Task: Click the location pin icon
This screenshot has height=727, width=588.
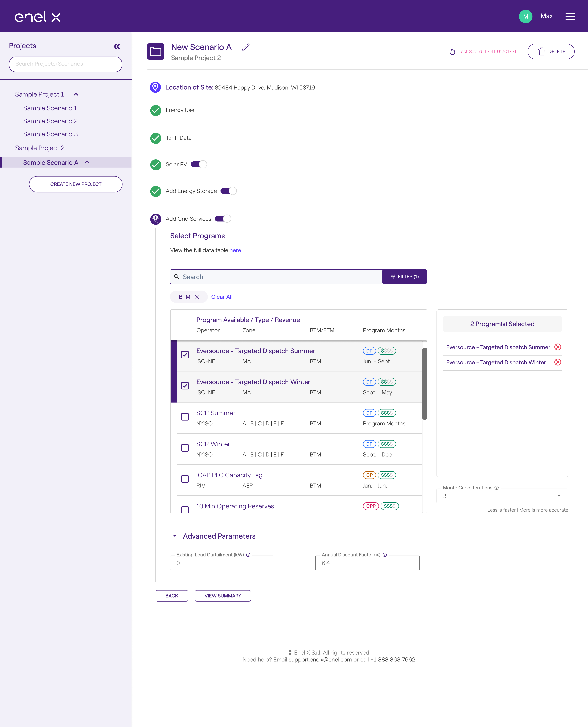Action: [155, 87]
